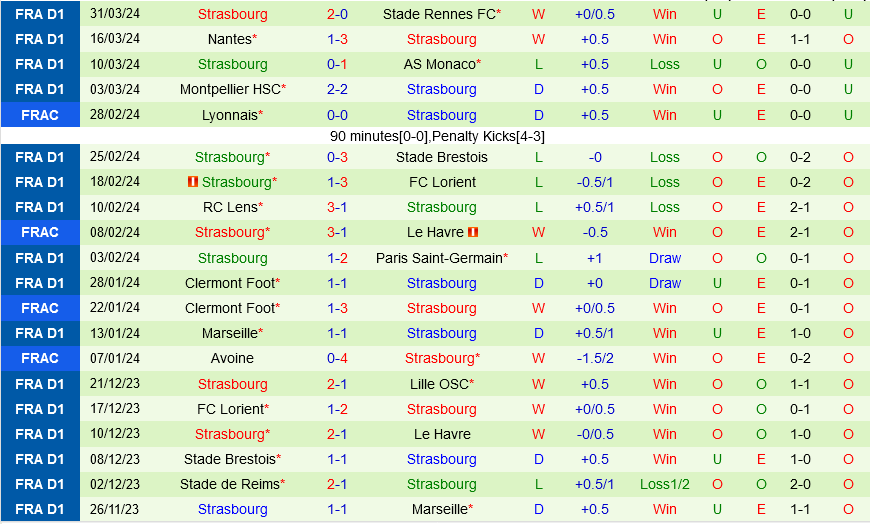Open the Stade Rennes FC team link
The width and height of the screenshot is (870, 524).
tap(439, 14)
